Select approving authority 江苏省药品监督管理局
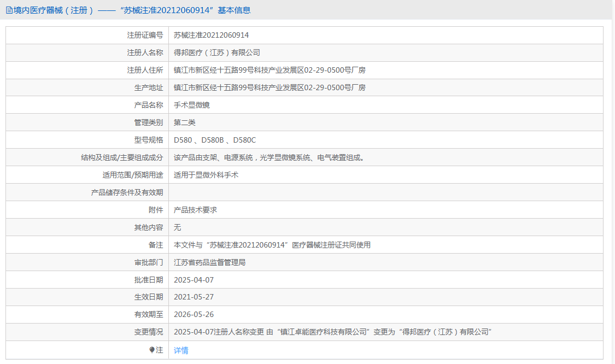The width and height of the screenshot is (615, 364). click(x=209, y=262)
